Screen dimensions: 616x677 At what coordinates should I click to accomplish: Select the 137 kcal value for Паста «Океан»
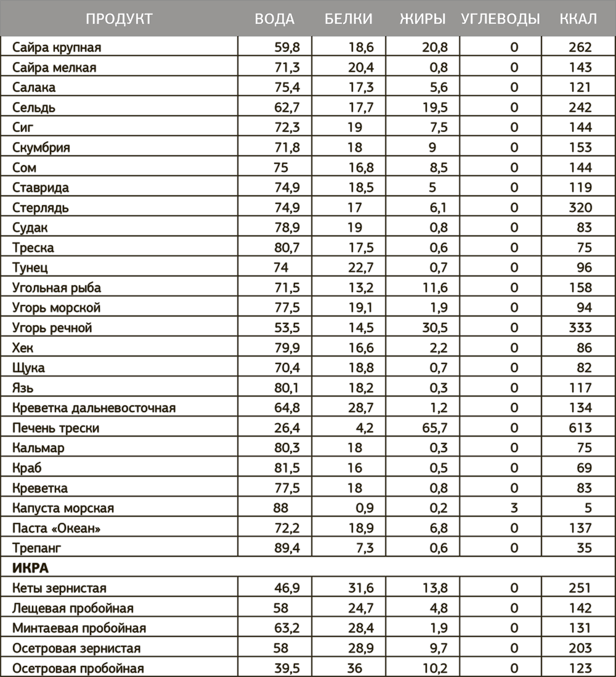pos(580,528)
